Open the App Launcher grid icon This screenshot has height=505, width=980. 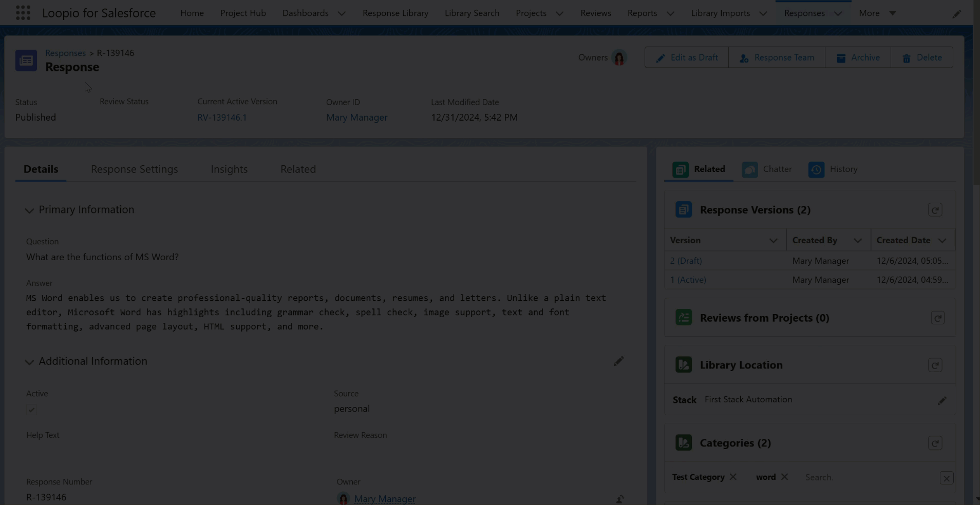click(23, 13)
